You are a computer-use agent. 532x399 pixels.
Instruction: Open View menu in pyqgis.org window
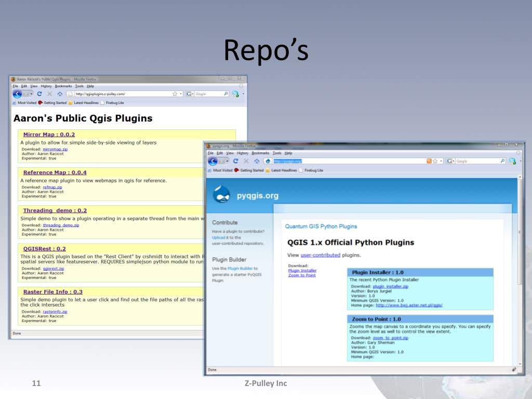pyautogui.click(x=230, y=153)
